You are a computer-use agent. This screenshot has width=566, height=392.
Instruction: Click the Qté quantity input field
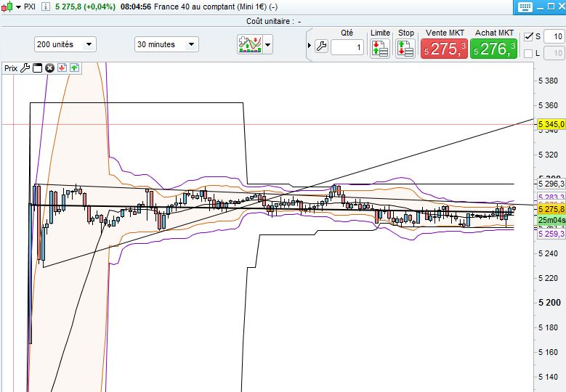click(x=347, y=47)
